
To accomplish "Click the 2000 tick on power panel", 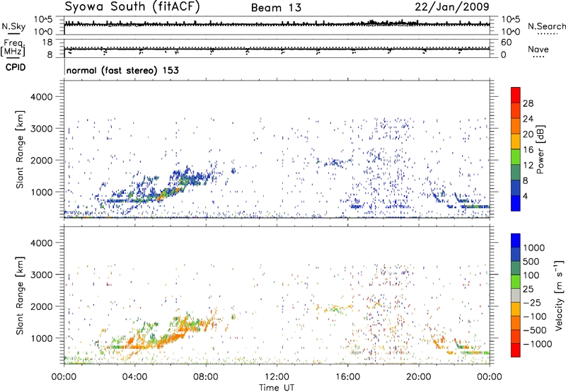I will click(x=41, y=160).
